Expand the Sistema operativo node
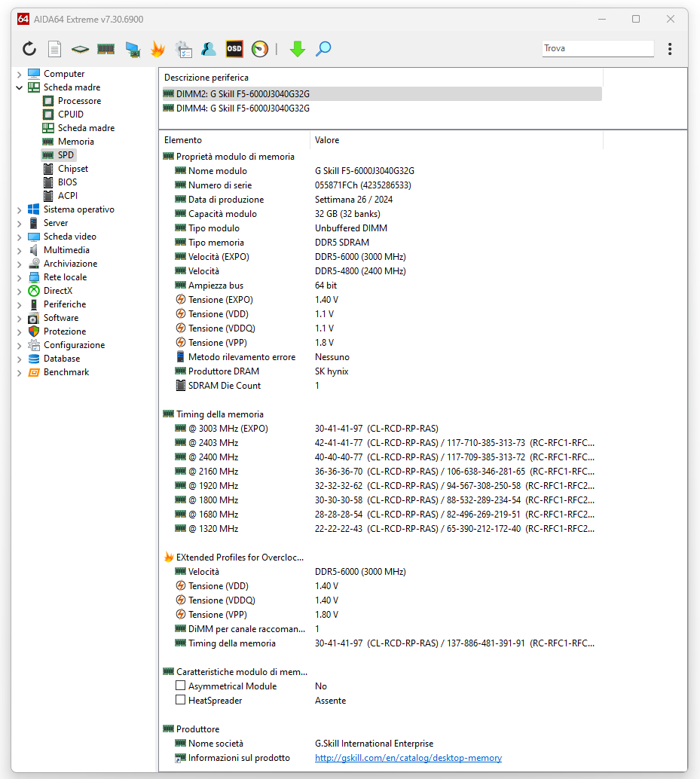 [20, 209]
